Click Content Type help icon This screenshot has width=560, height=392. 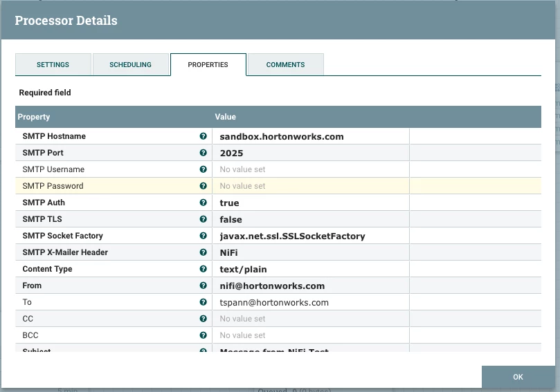coord(204,268)
